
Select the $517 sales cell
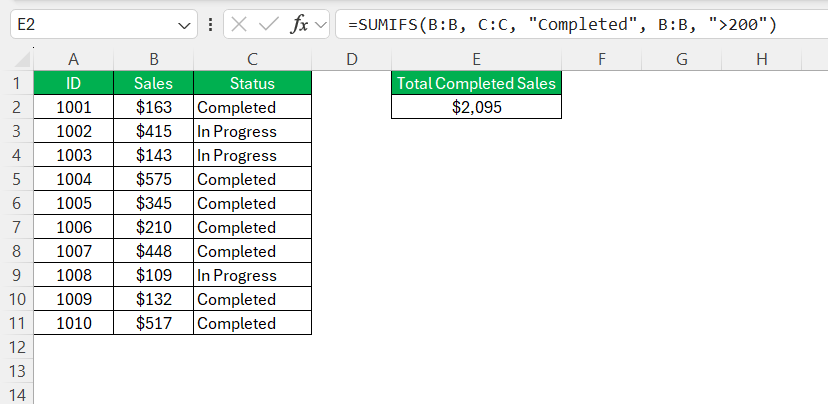(154, 323)
